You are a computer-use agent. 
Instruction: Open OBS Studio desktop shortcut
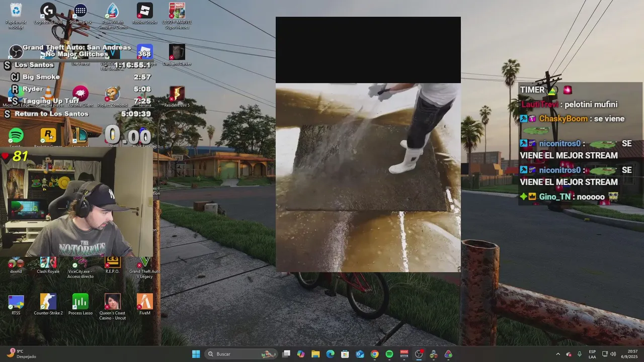pyautogui.click(x=16, y=51)
